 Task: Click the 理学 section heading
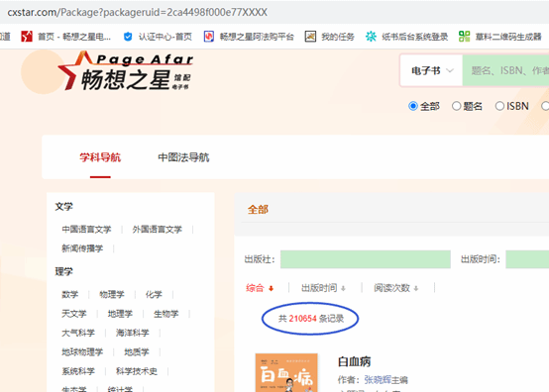[x=63, y=271]
